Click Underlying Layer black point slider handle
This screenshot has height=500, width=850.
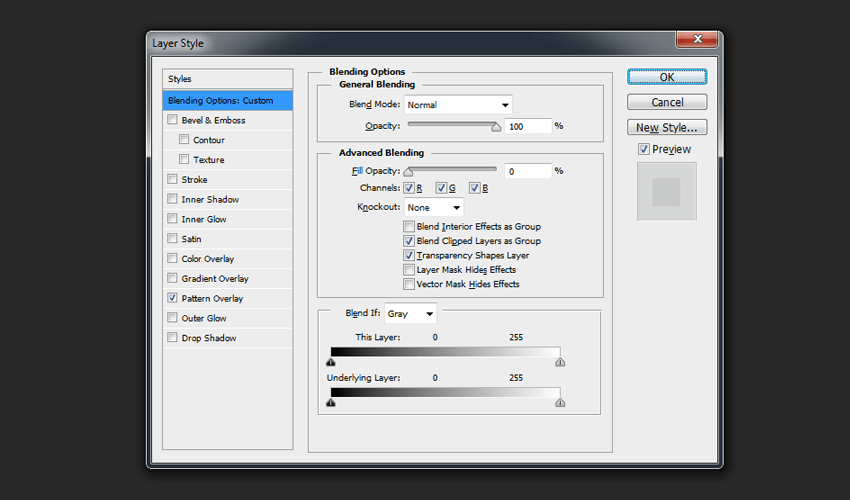pyautogui.click(x=331, y=402)
